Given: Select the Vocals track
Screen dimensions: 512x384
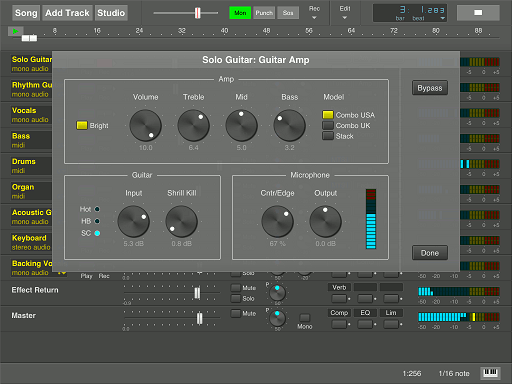Looking at the screenshot, I should pyautogui.click(x=31, y=115).
